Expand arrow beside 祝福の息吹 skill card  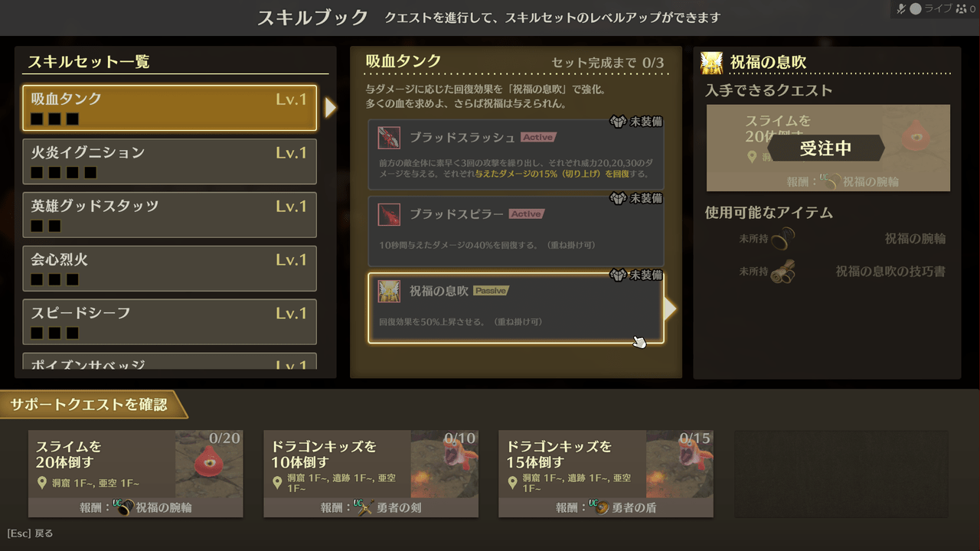pos(670,308)
